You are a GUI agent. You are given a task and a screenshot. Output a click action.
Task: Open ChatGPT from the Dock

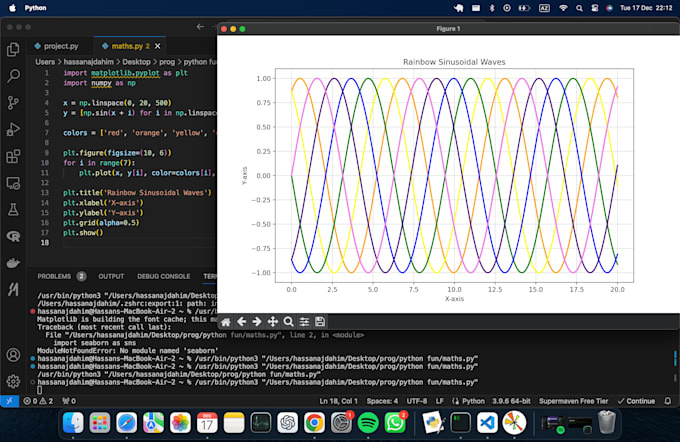pos(287,422)
